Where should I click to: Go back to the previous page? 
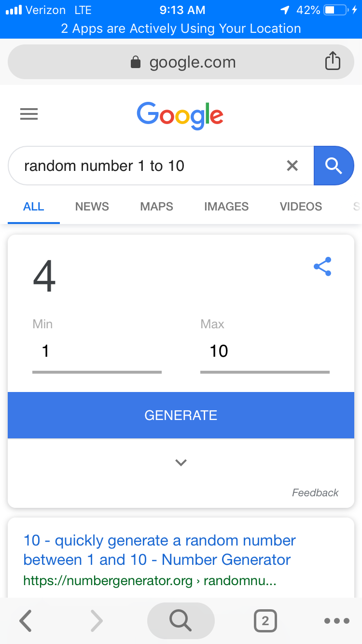click(26, 621)
